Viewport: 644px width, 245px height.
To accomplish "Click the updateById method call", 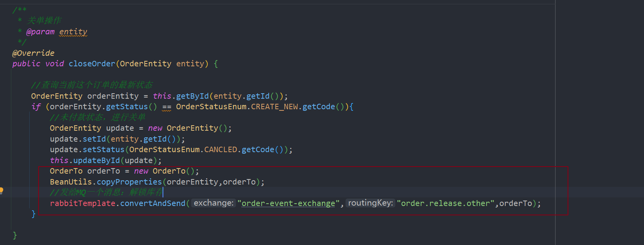I will 97,160.
